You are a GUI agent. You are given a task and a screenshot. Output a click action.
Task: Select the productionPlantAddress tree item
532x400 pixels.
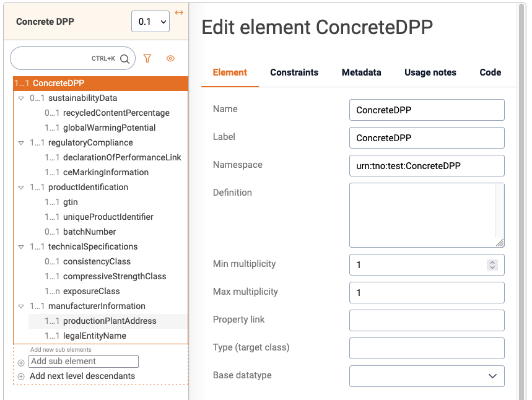110,321
